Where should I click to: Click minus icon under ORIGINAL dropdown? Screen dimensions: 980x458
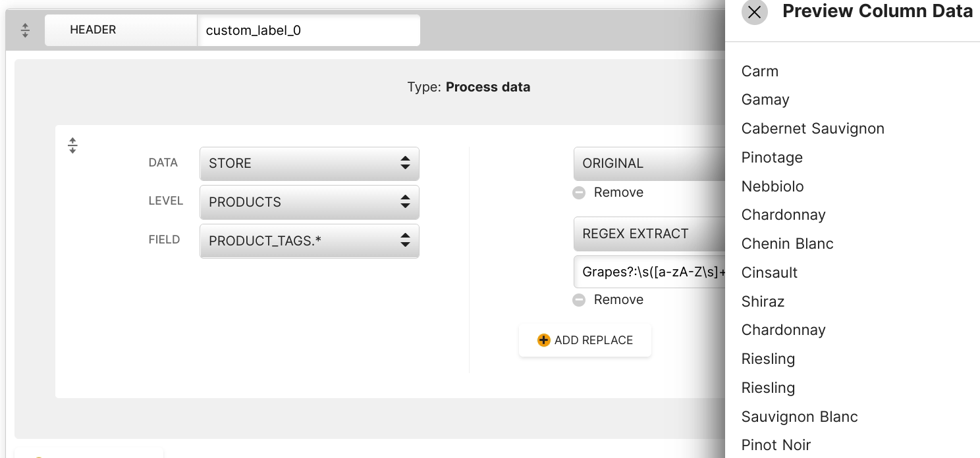[579, 193]
